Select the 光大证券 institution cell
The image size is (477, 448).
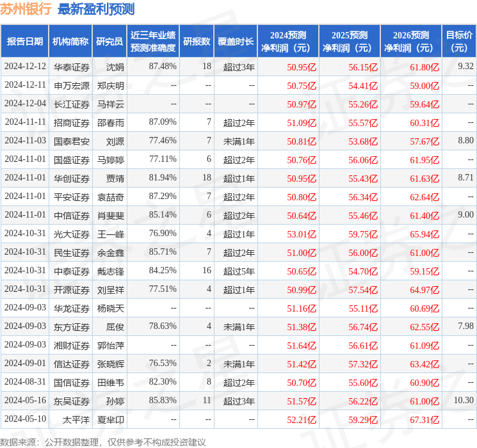click(72, 234)
